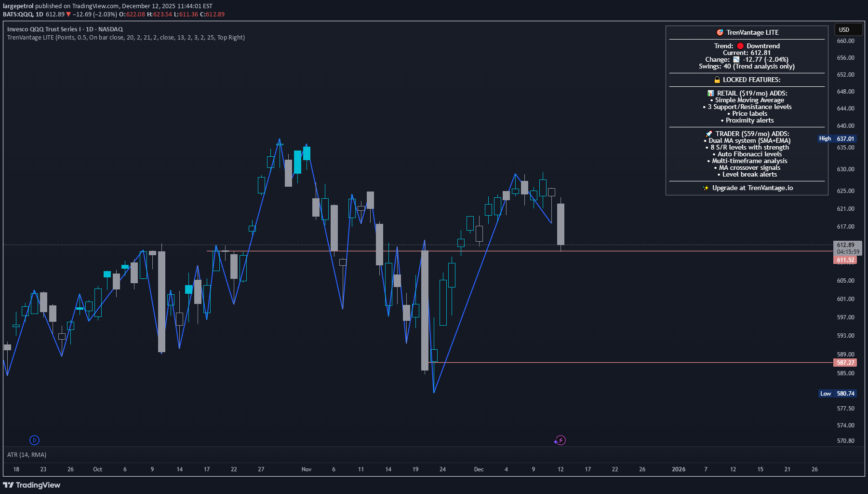Expand the Invesco QQQ Trust legend row
Viewport: 868px width, 494px height.
[x=65, y=29]
